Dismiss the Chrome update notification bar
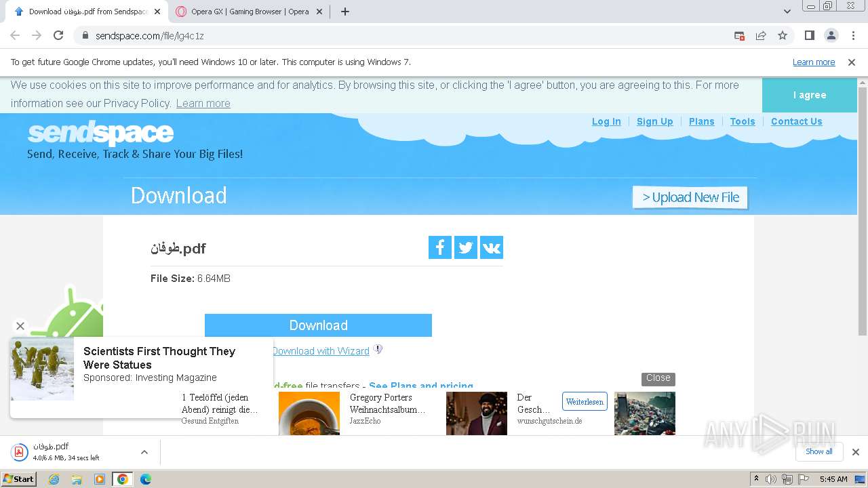The width and height of the screenshot is (868, 488). coord(852,62)
